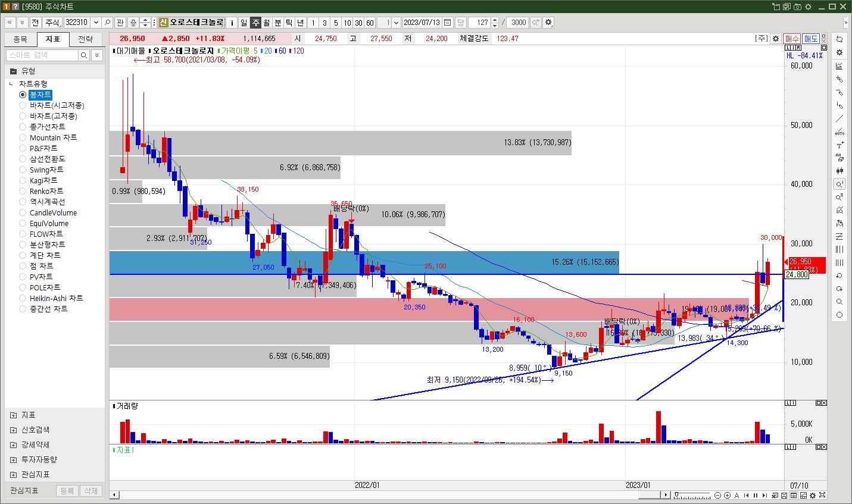This screenshot has height=504, width=852.
Task: Click the zoom out minus circle icon
Action: tap(718, 495)
